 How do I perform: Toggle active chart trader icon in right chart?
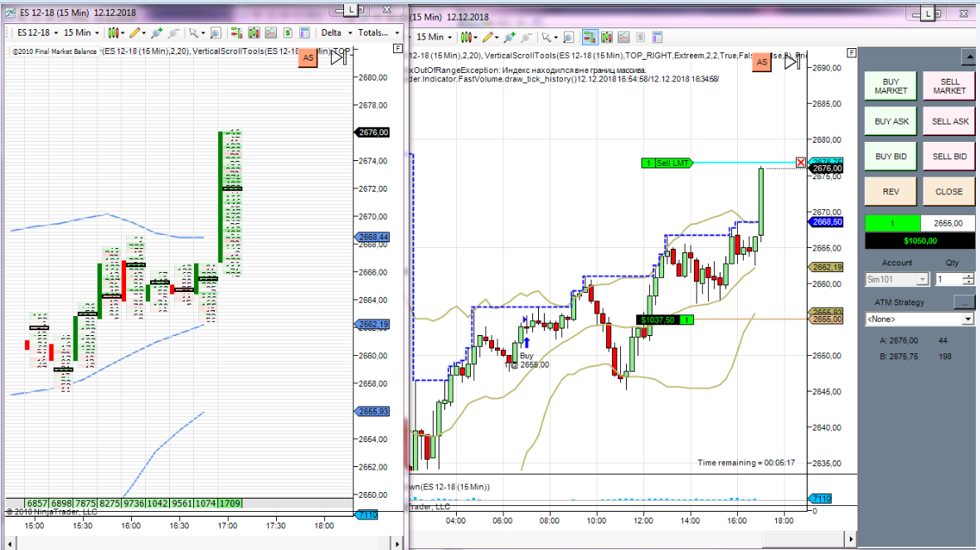point(589,37)
